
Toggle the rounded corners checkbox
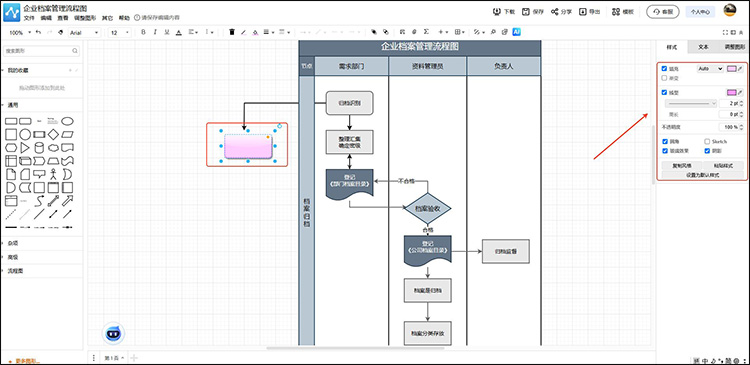pyautogui.click(x=665, y=142)
